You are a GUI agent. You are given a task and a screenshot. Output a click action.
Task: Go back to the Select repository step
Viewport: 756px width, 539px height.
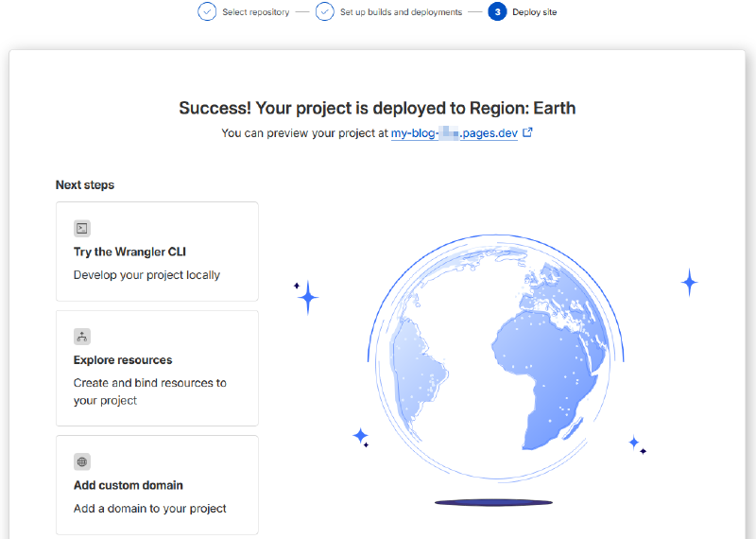click(x=255, y=12)
